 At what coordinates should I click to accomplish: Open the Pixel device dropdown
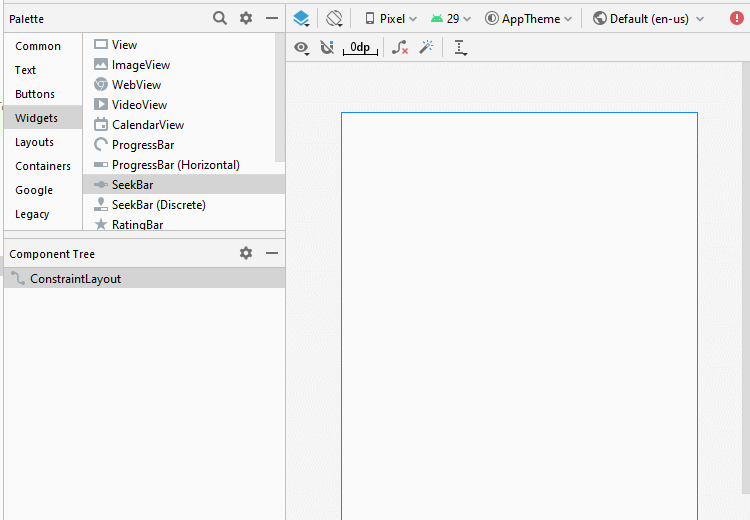(391, 19)
